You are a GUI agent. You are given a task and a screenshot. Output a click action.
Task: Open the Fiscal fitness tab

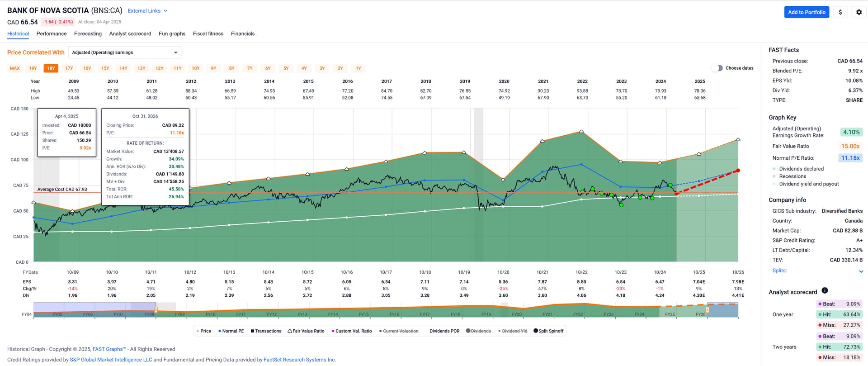(208, 34)
